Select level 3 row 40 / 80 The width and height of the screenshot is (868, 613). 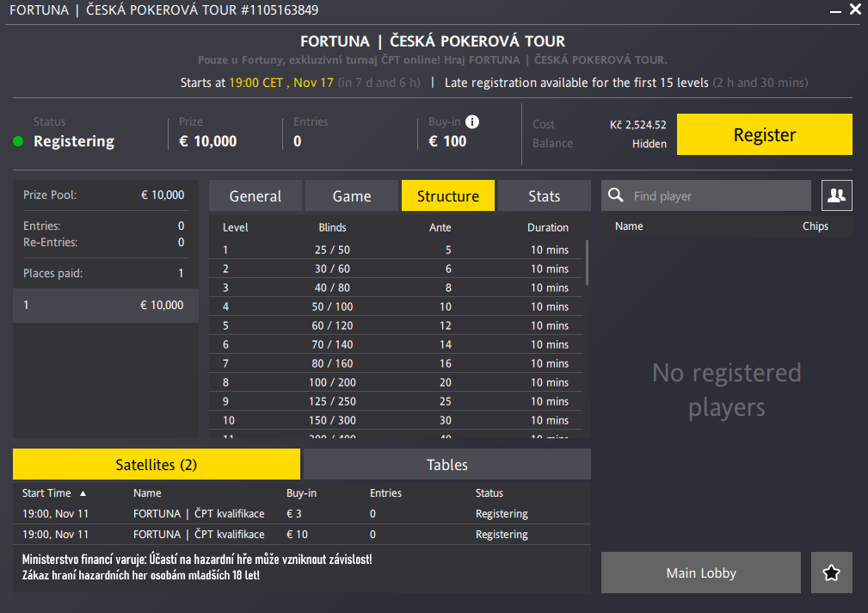397,287
